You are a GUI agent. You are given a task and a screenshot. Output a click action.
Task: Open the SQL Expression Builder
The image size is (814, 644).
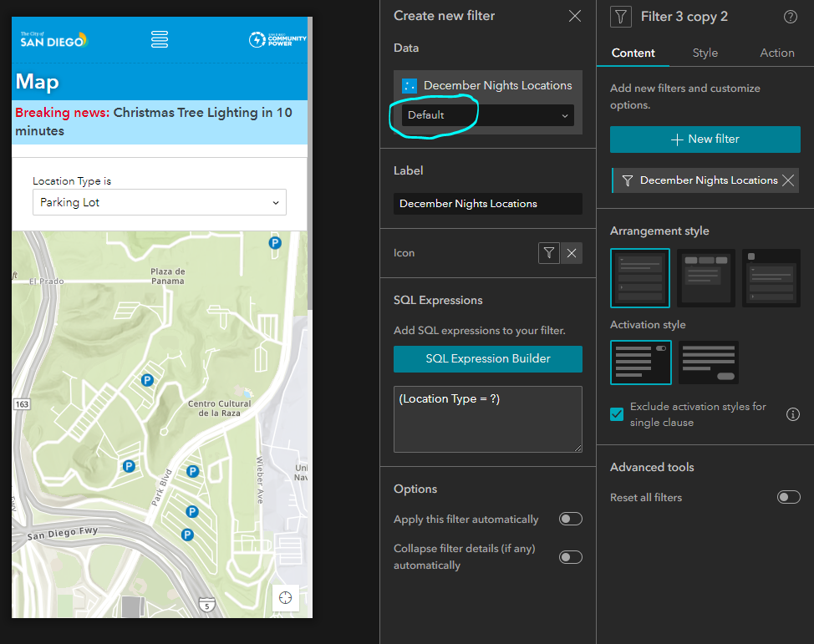point(487,358)
